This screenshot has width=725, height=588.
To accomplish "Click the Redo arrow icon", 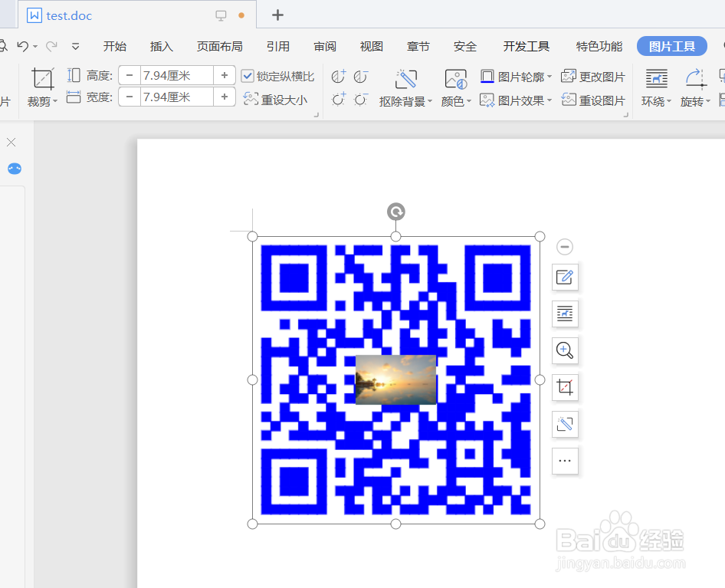I will pos(51,46).
